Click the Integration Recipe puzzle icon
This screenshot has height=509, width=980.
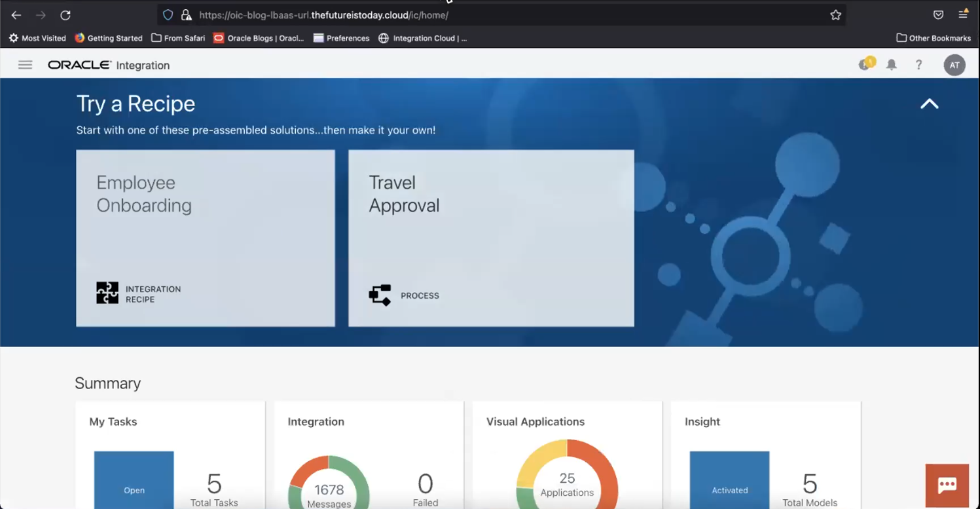(107, 293)
